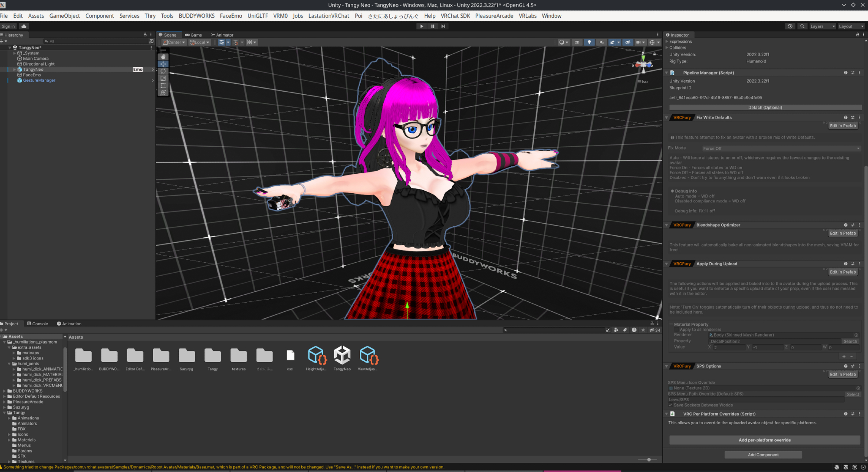Open the Center pivot dropdown
Viewport: 868px width, 472px height.
[174, 42]
